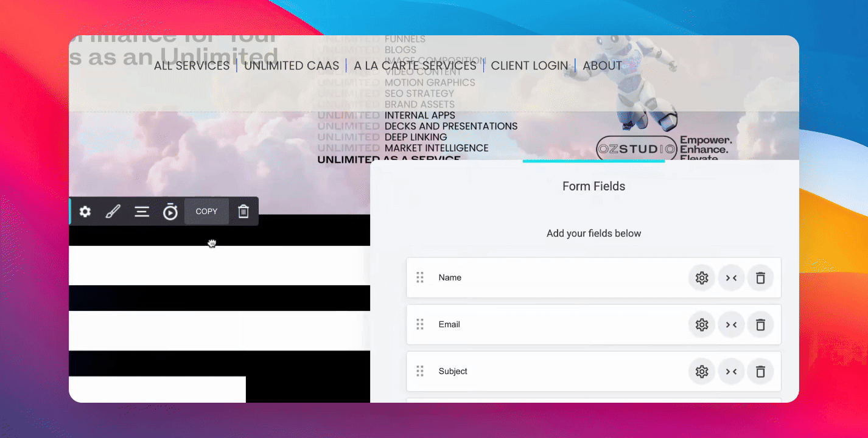The width and height of the screenshot is (868, 438).
Task: Collapse width of the Name field
Action: pyautogui.click(x=731, y=278)
